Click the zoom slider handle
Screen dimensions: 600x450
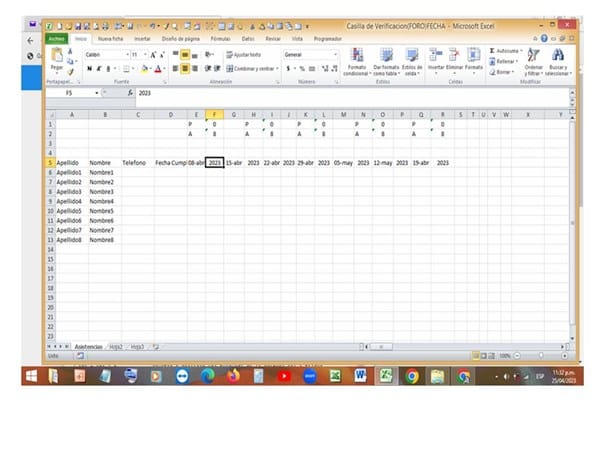pos(541,356)
